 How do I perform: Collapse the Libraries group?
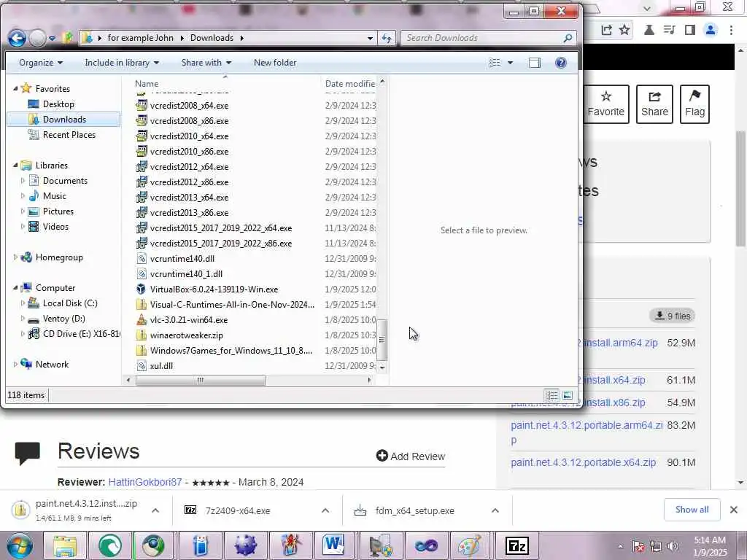coord(15,166)
